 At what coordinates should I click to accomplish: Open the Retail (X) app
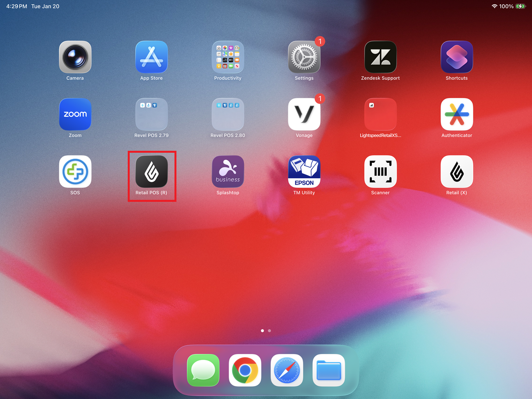457,171
